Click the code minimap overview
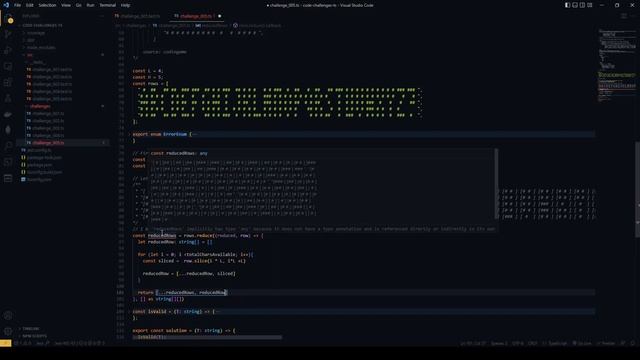Viewport: 640px width, 360px height. 616,65
